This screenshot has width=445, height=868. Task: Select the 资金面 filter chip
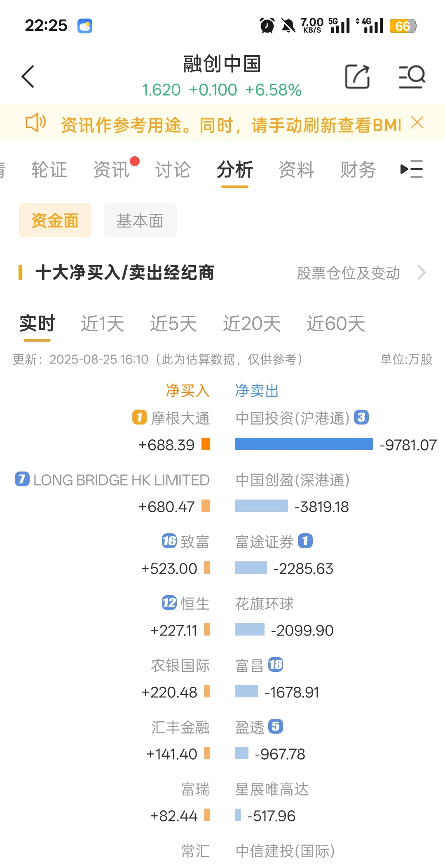(55, 220)
